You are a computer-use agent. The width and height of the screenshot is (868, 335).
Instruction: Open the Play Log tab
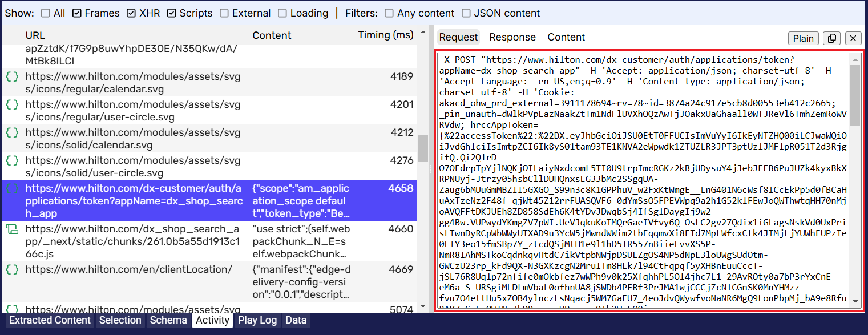pos(257,320)
